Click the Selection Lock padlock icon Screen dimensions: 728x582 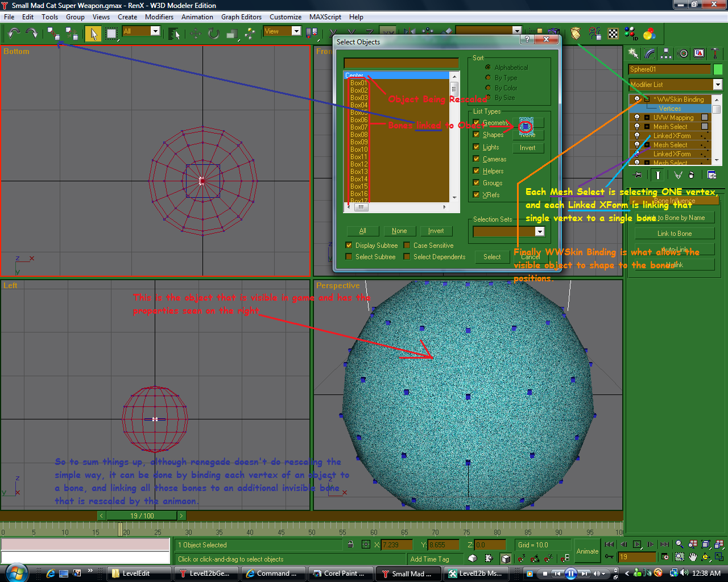350,544
